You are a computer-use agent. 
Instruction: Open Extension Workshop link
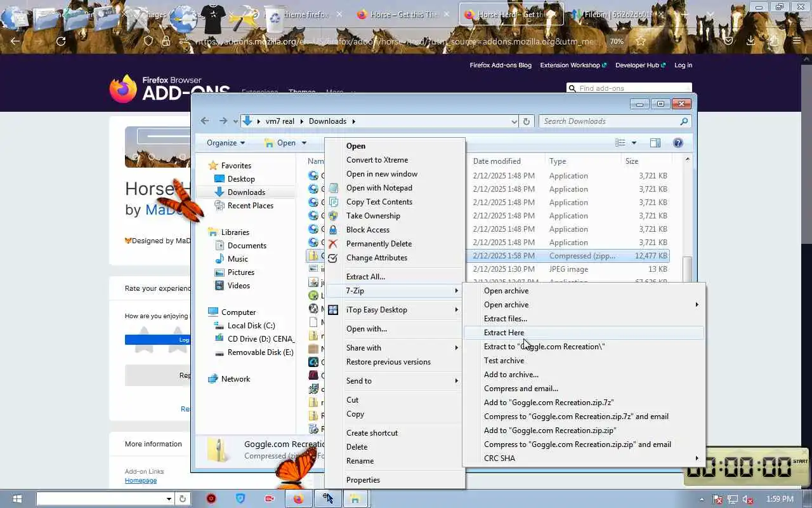[573, 65]
